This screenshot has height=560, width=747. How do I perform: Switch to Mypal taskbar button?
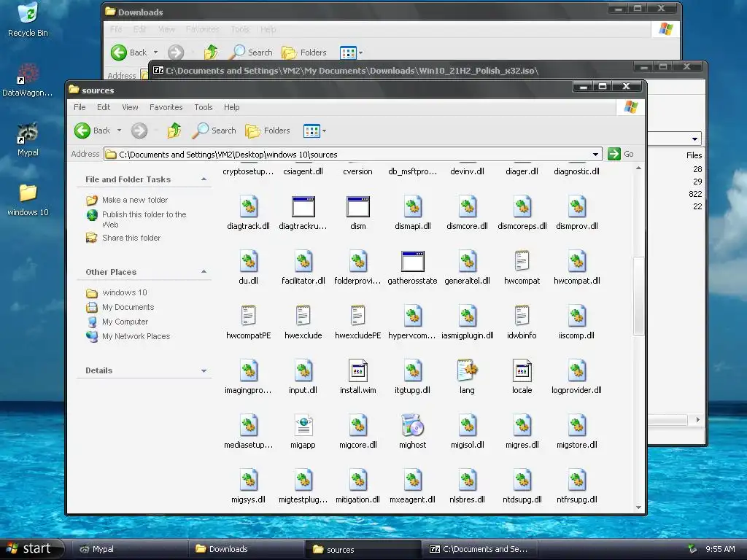point(128,549)
